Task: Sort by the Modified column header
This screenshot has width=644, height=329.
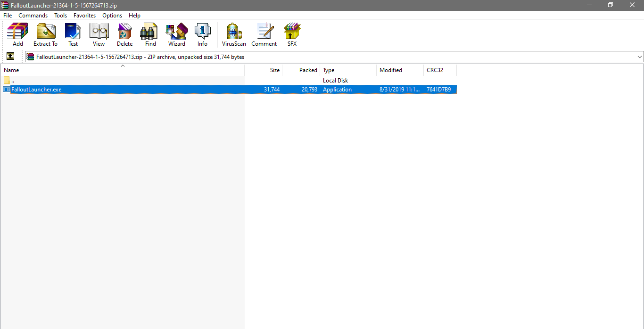Action: pos(400,70)
